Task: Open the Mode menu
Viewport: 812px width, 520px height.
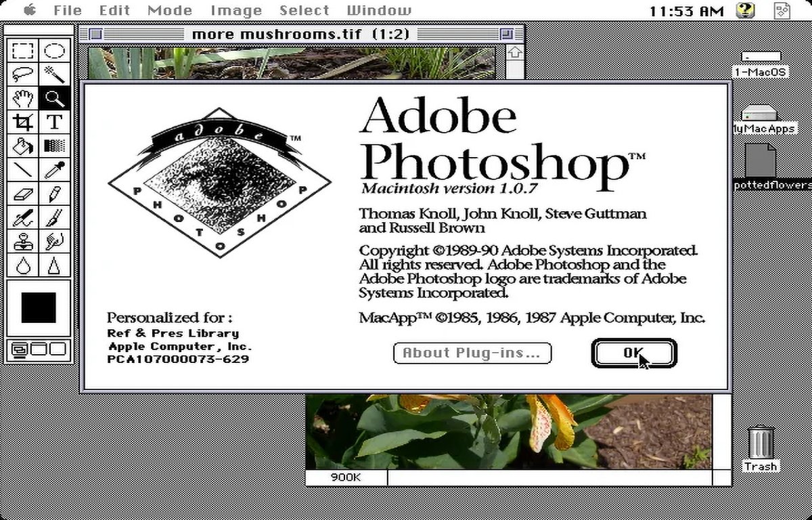Action: pos(169,10)
